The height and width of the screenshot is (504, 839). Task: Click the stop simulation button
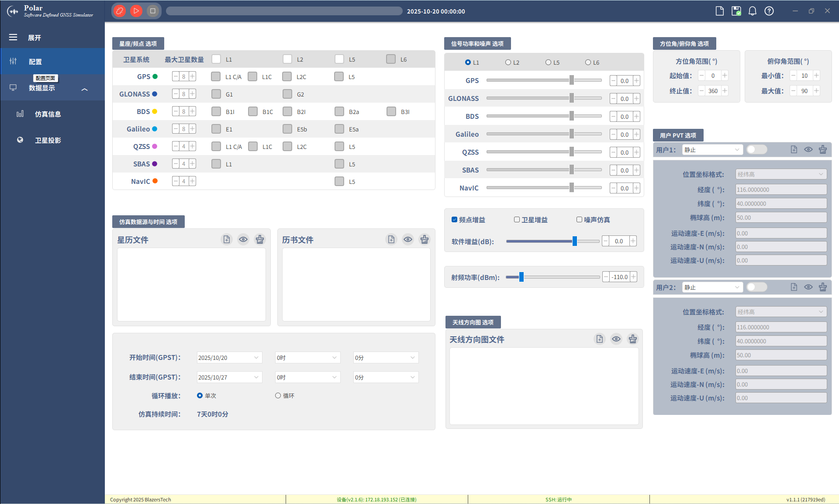point(152,11)
